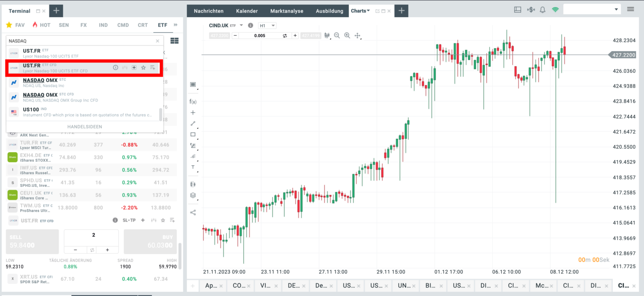
Task: Click the zoom-out magnifier icon above the chart
Action: pyautogui.click(x=337, y=35)
